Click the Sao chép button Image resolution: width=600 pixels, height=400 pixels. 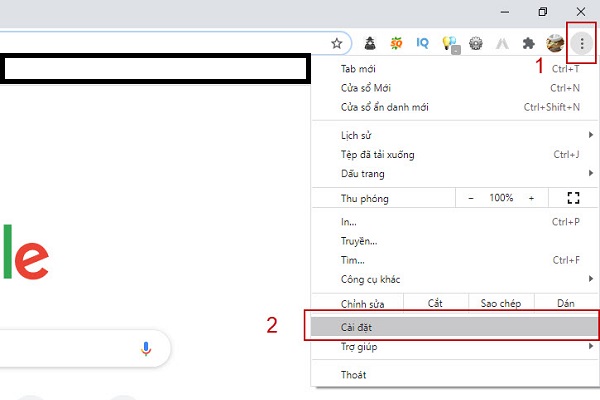pyautogui.click(x=501, y=304)
